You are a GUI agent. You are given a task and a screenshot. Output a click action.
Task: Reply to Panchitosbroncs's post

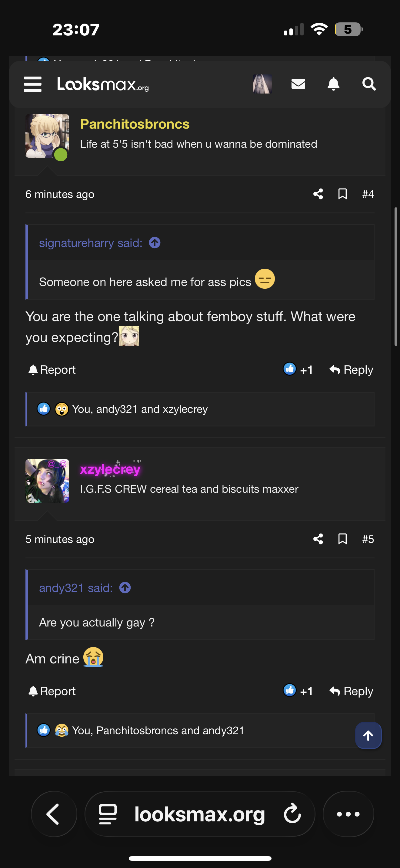point(351,370)
